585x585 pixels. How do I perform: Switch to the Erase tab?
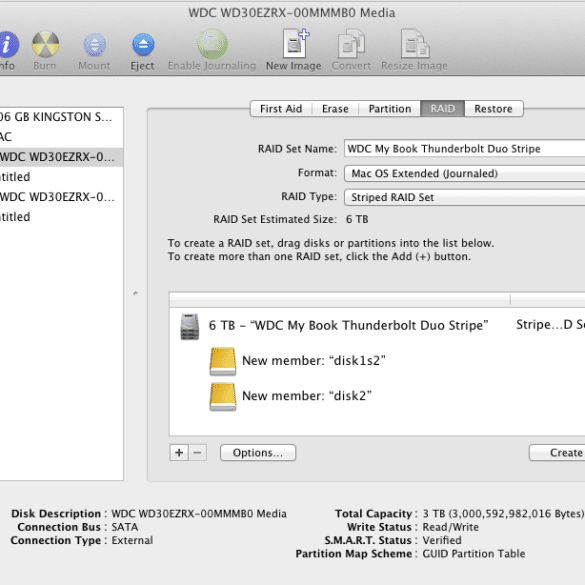coord(335,109)
